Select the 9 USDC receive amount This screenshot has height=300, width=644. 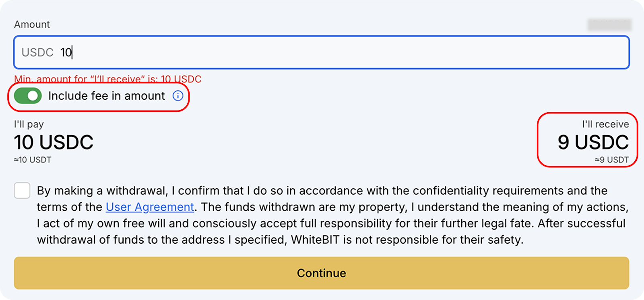pyautogui.click(x=593, y=142)
